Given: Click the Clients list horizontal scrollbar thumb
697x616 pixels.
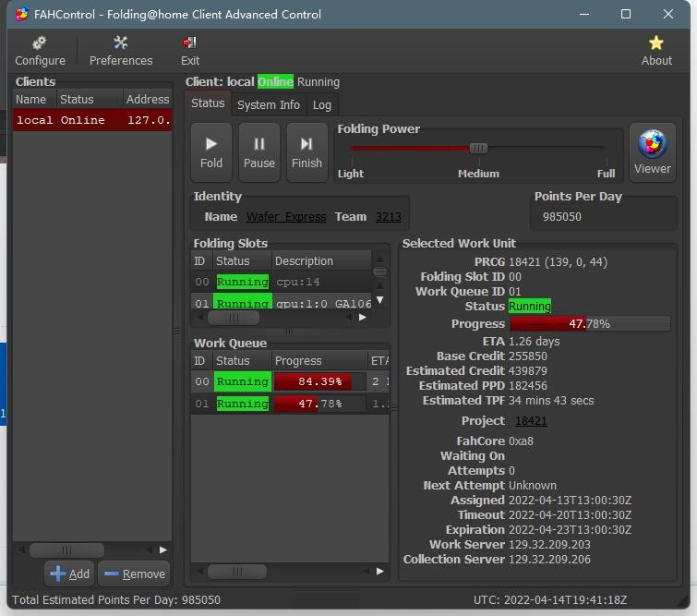Looking at the screenshot, I should click(66, 550).
